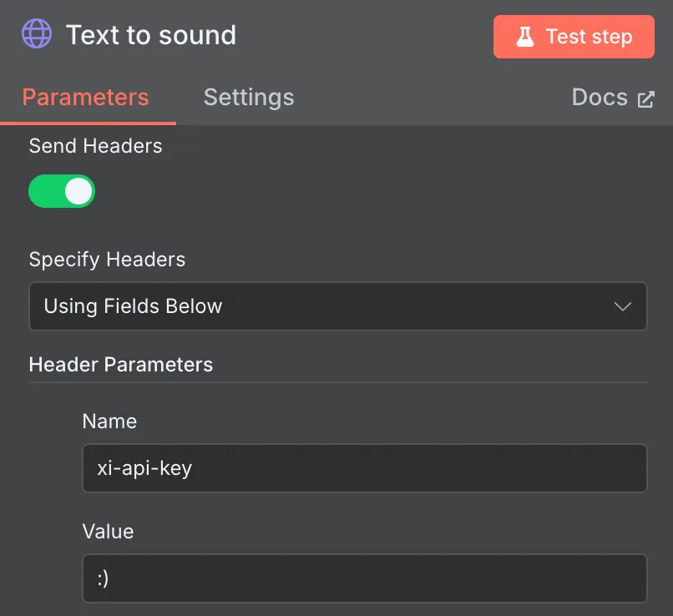Click the green Send Headers switch knob
The height and width of the screenshot is (616, 673).
click(77, 191)
